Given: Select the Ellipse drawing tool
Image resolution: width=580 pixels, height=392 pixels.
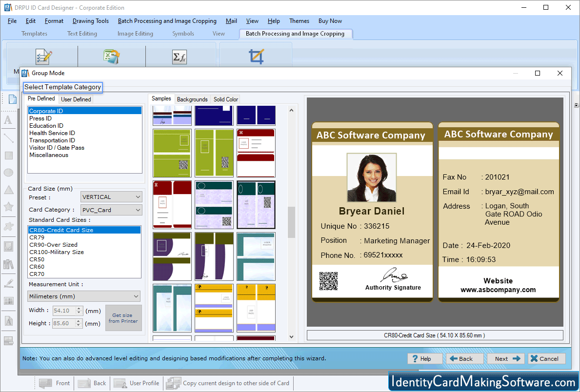Looking at the screenshot, I should [8, 173].
